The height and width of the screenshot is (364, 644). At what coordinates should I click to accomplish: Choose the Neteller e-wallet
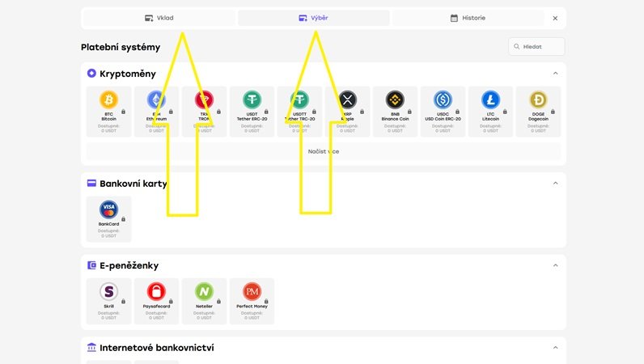point(204,301)
